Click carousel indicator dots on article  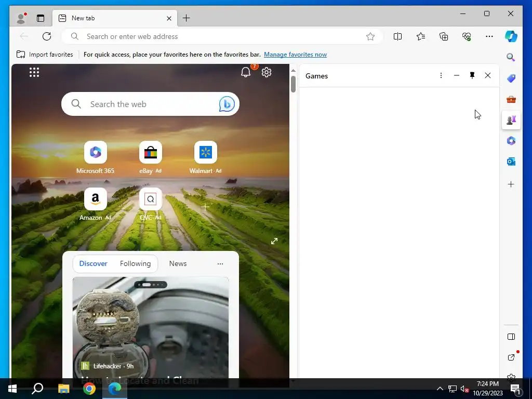click(x=151, y=285)
